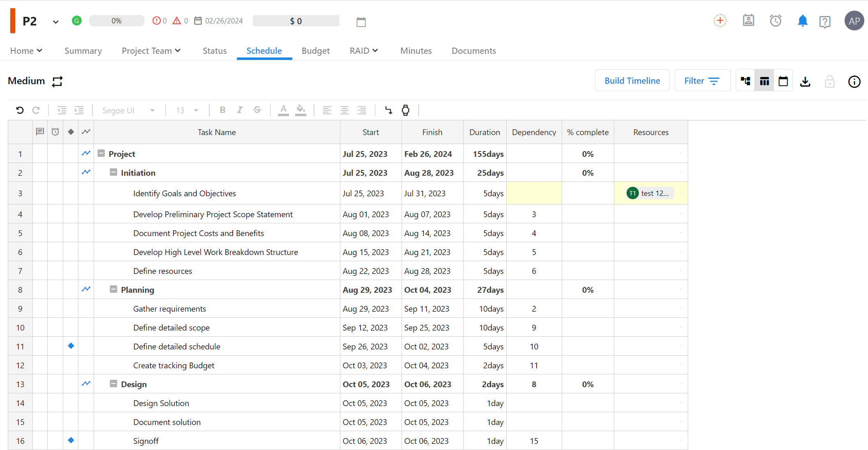This screenshot has width=868, height=450.
Task: Open the contact badge icon
Action: [749, 21]
